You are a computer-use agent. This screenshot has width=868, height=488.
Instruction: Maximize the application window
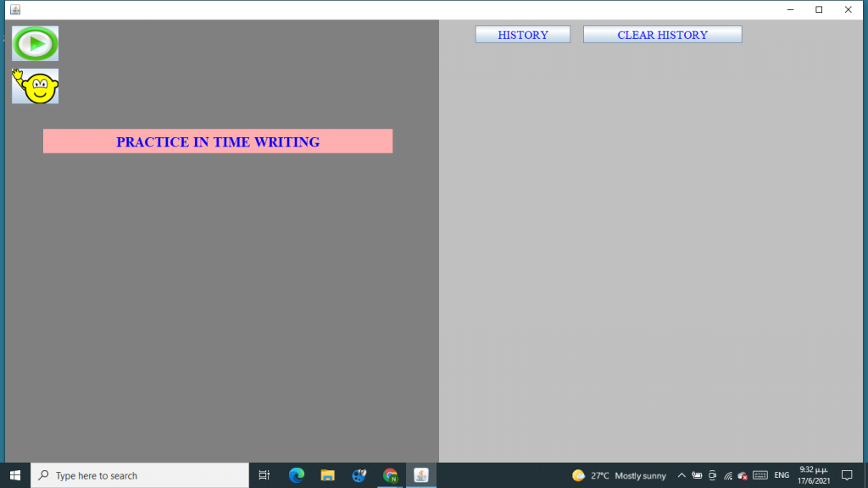(818, 9)
